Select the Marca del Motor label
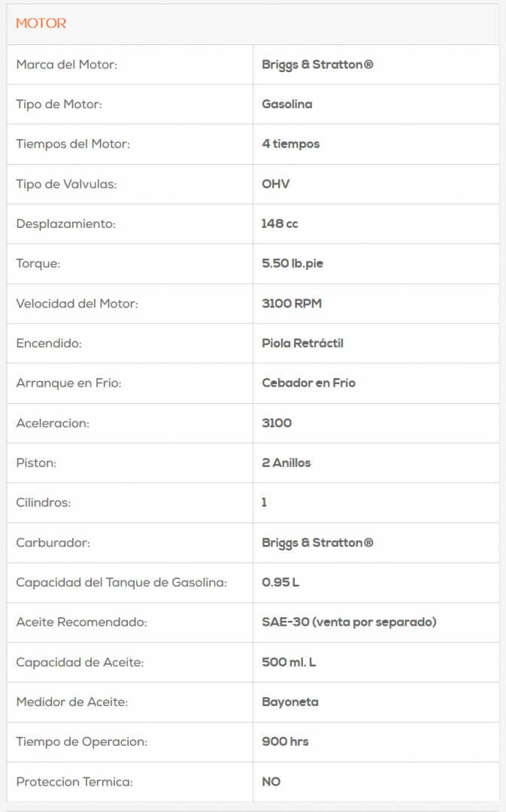Viewport: 506px width, 812px height. pyautogui.click(x=67, y=65)
